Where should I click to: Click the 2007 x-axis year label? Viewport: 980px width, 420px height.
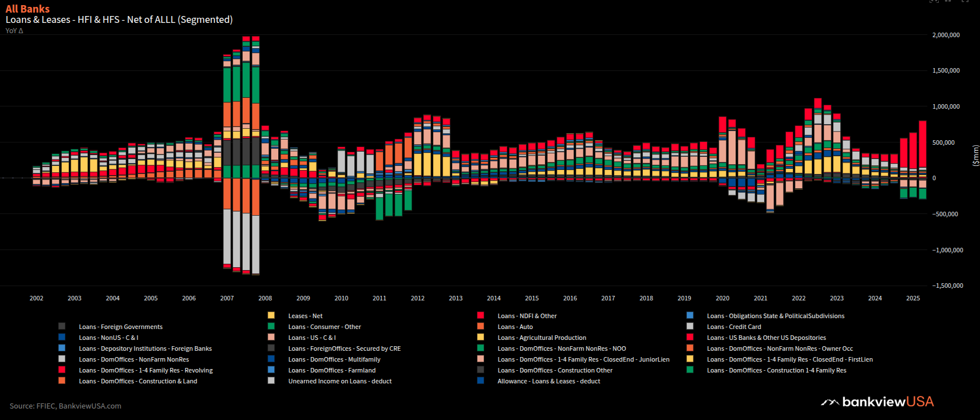pyautogui.click(x=227, y=298)
